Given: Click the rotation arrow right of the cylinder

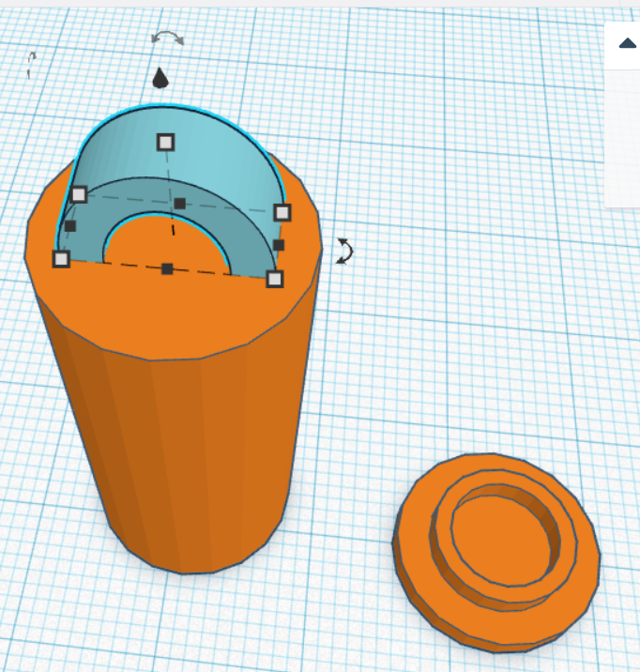Looking at the screenshot, I should point(345,251).
